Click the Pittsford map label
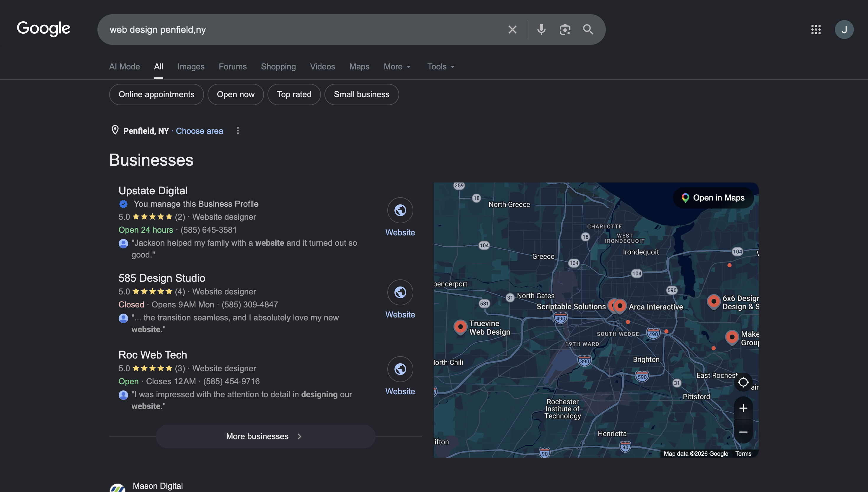Image resolution: width=868 pixels, height=492 pixels. pos(696,397)
